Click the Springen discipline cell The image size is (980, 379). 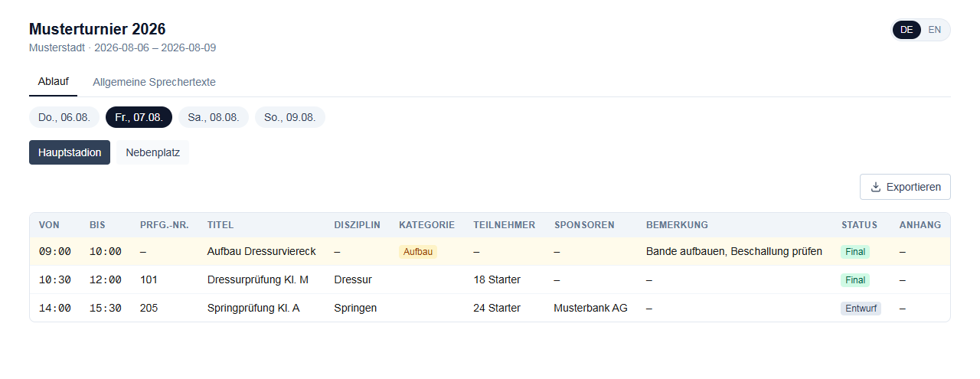pyautogui.click(x=355, y=308)
